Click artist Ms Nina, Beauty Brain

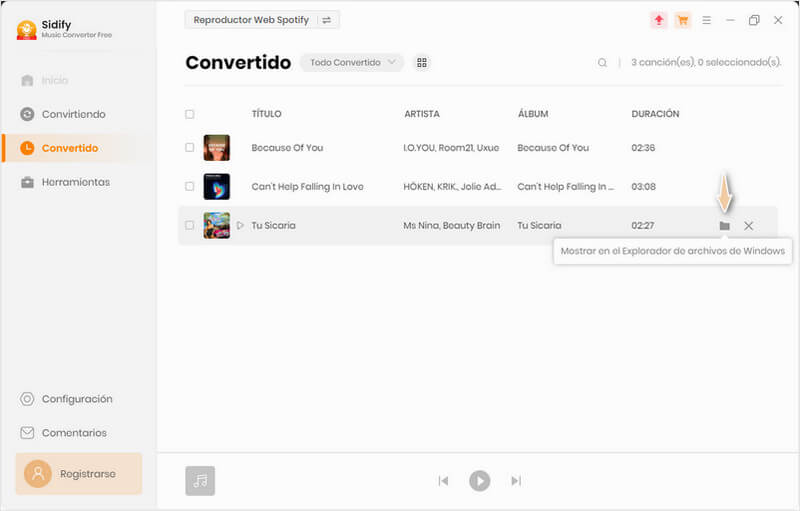[452, 225]
